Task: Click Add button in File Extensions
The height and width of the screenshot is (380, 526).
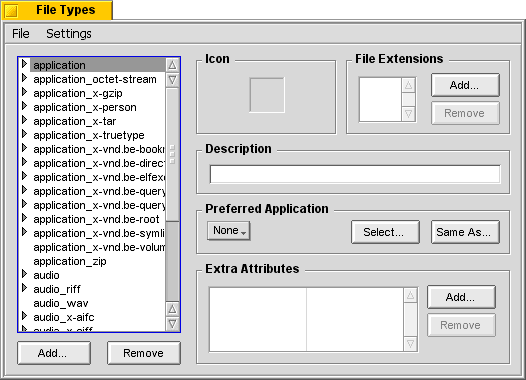Action: 465,85
